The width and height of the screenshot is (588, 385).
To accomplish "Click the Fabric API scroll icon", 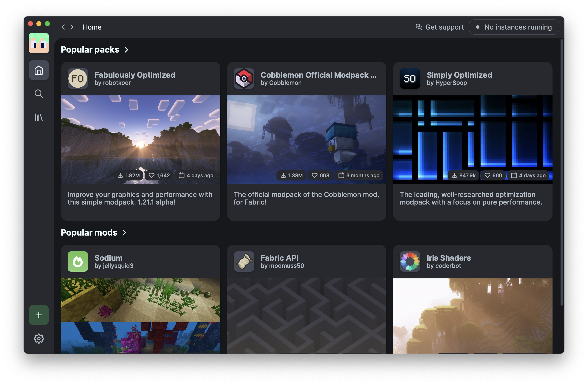I will coord(244,262).
